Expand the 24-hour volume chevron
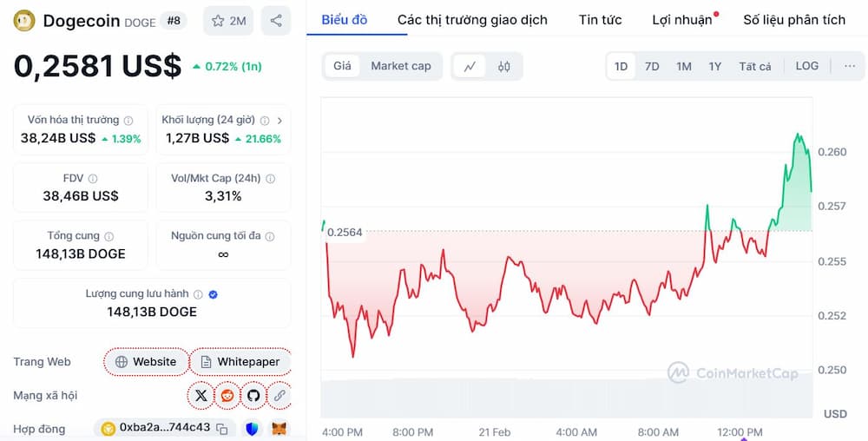Screen dimensions: 868x441 coord(279,120)
